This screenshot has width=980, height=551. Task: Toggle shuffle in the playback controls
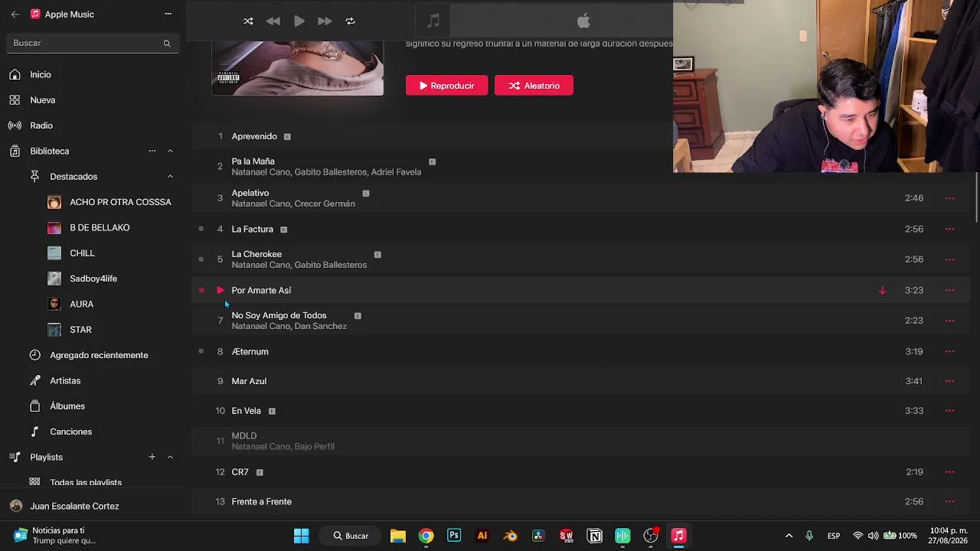tap(248, 21)
